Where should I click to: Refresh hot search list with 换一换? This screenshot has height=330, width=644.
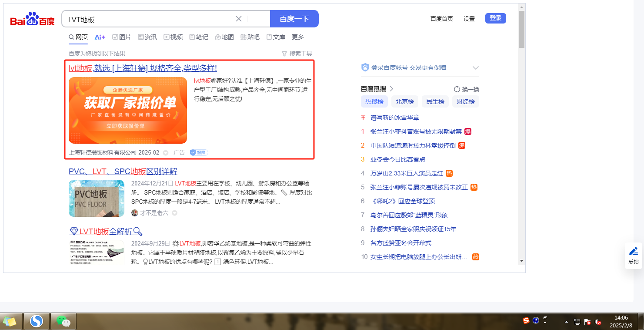pos(466,89)
